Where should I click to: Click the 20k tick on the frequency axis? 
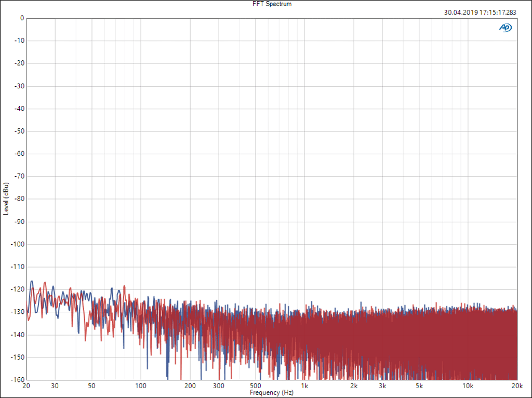click(x=517, y=386)
